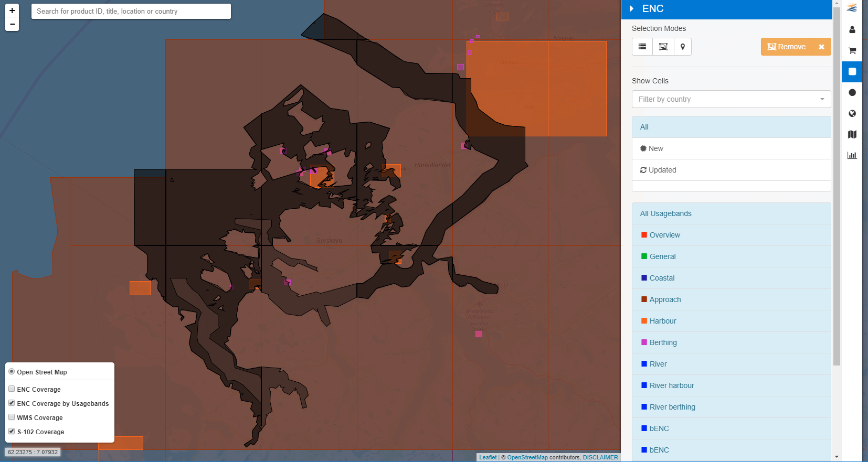Select the list selection mode

(642, 47)
